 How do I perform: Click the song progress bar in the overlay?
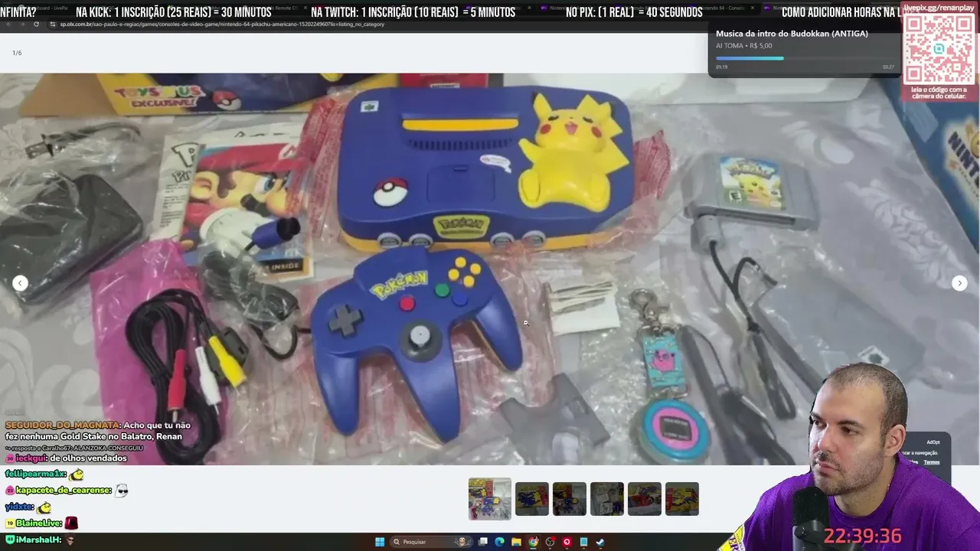[x=805, y=58]
